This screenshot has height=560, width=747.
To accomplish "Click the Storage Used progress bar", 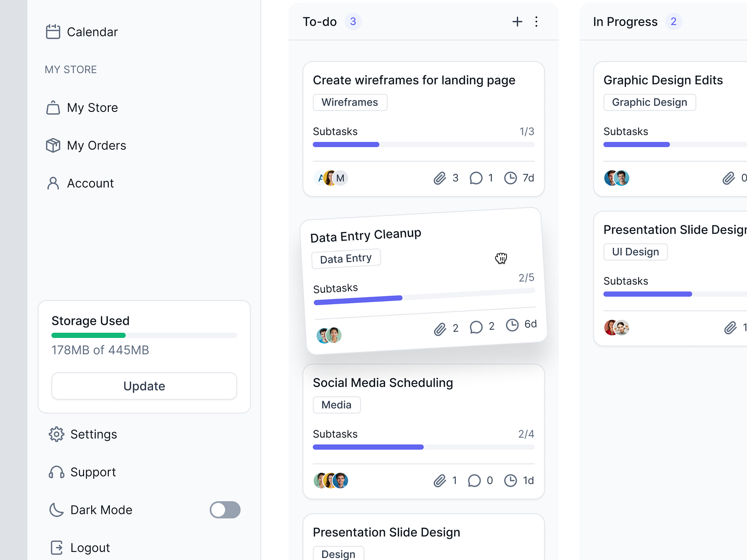I will pos(143,335).
